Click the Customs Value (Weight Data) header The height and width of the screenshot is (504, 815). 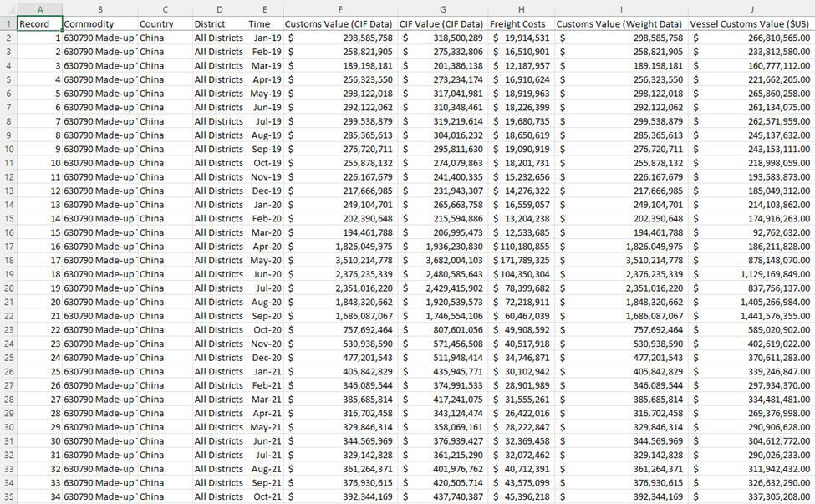pyautogui.click(x=621, y=24)
